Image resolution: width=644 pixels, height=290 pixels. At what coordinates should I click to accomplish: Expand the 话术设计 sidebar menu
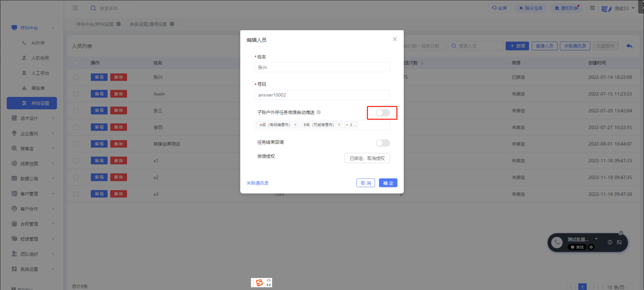(32, 118)
